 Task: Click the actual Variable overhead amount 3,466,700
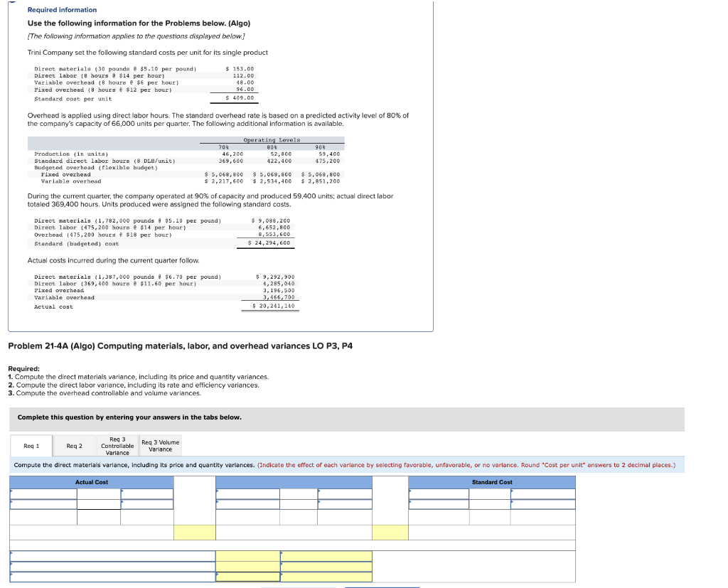point(279,297)
